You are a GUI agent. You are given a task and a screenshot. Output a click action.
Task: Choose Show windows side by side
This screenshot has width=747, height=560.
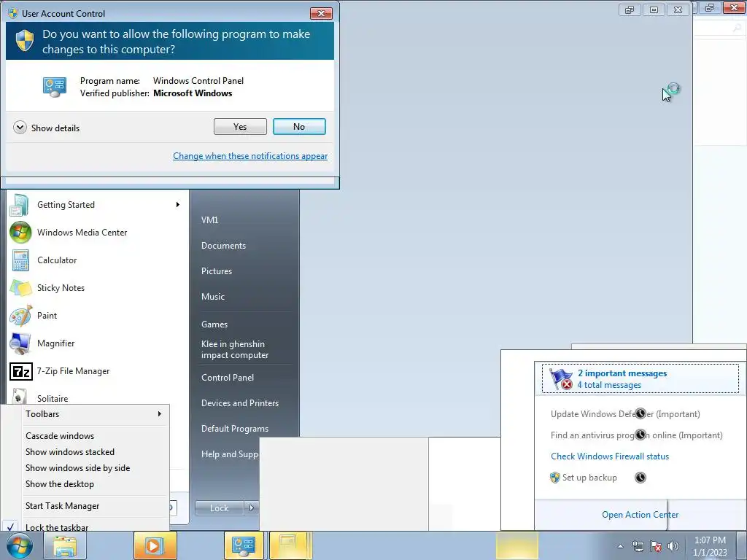pos(77,468)
